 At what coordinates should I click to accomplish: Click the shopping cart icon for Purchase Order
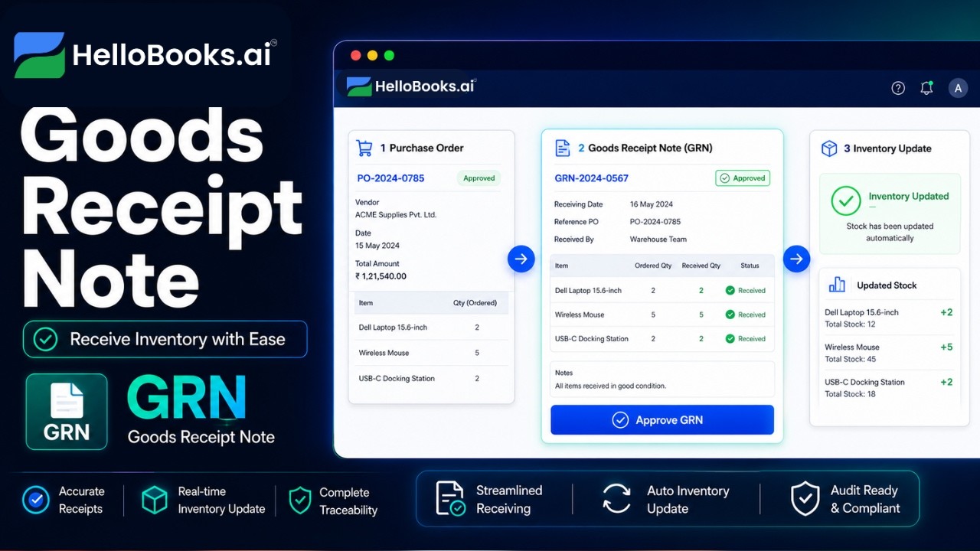coord(364,148)
